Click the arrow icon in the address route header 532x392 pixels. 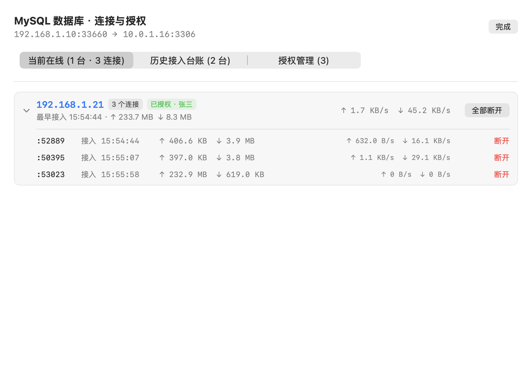tap(115, 34)
